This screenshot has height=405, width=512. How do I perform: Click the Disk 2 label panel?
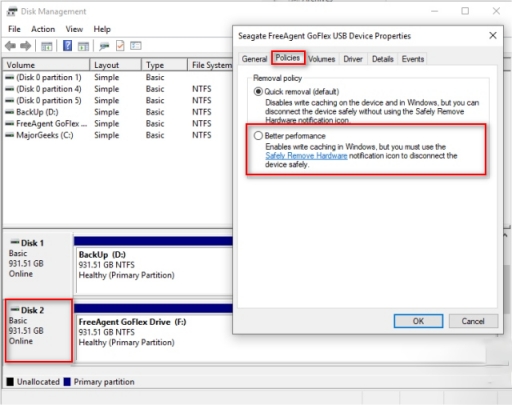point(39,330)
